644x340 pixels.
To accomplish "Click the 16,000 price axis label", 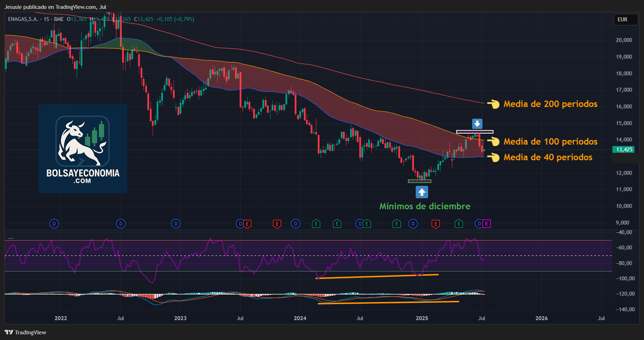I will pos(624,107).
